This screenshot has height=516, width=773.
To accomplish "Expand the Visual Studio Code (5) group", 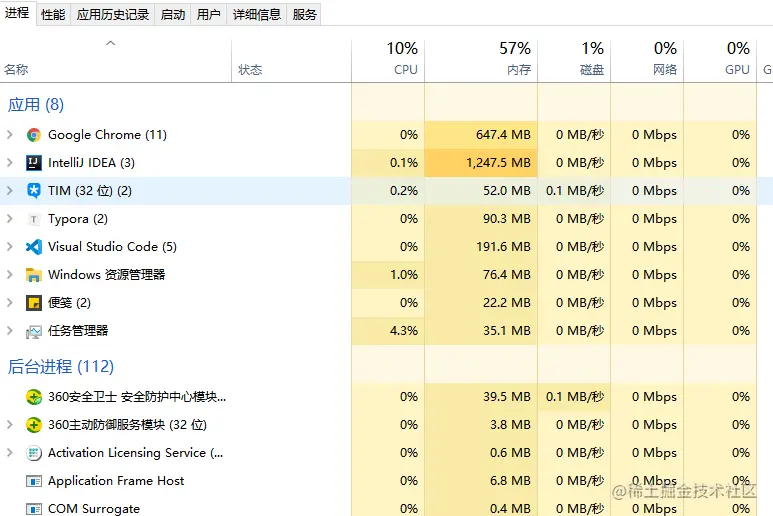I will coord(9,246).
